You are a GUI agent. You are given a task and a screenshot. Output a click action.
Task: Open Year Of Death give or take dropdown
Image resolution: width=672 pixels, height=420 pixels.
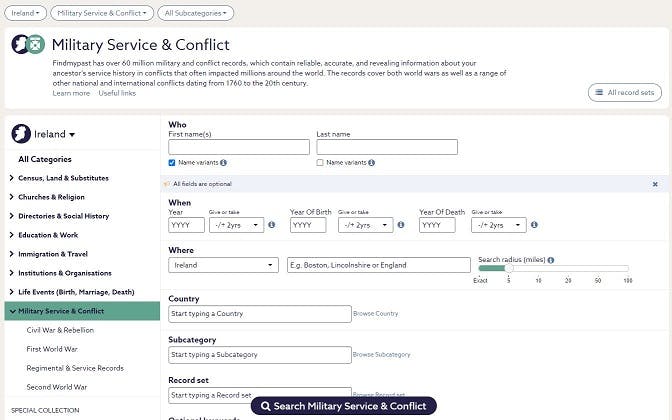(x=499, y=225)
